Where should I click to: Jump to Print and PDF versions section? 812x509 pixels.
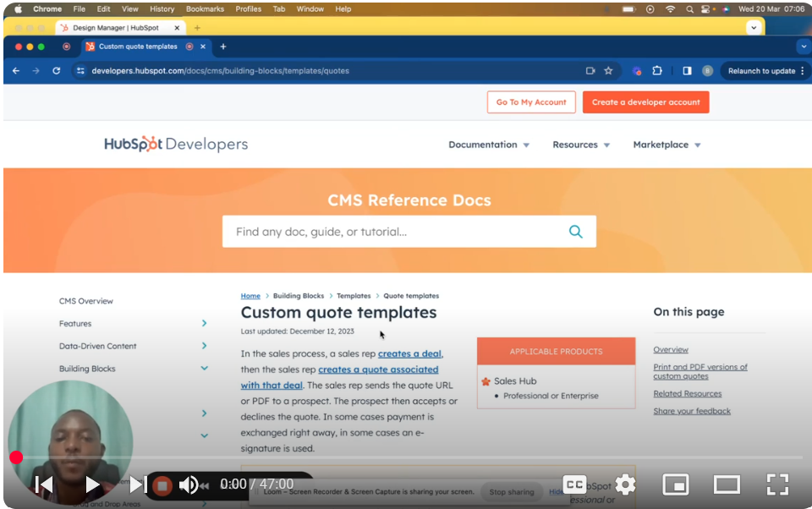[x=700, y=371]
